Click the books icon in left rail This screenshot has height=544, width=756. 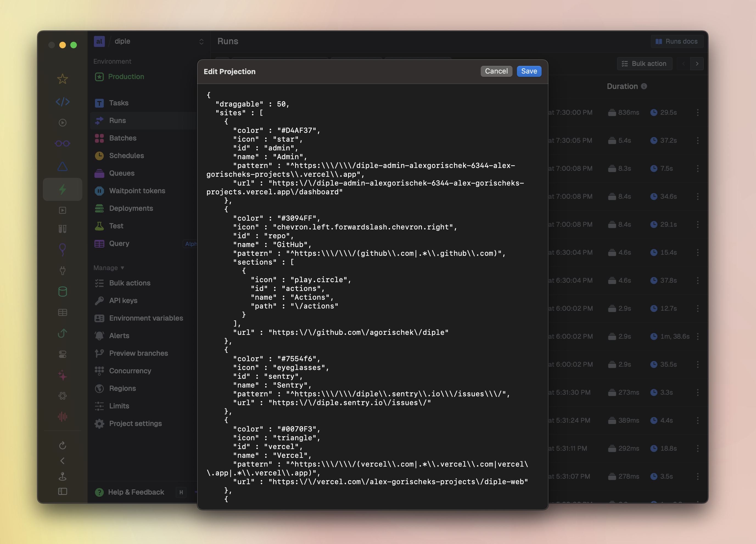click(62, 229)
